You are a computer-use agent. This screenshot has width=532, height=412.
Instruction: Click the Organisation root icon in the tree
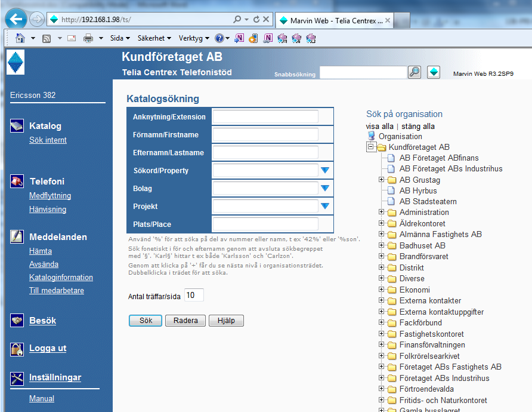tap(371, 136)
